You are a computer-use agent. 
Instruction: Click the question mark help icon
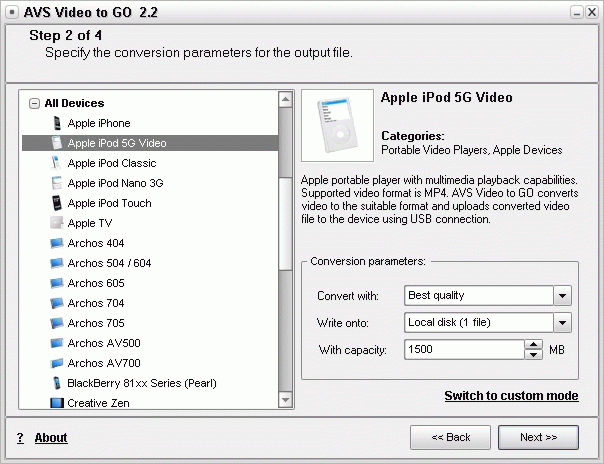pos(20,438)
